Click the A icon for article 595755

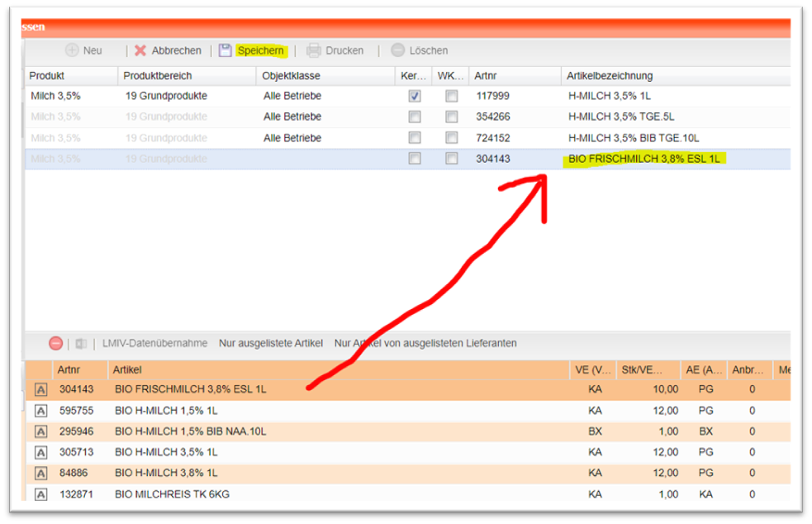(x=40, y=411)
